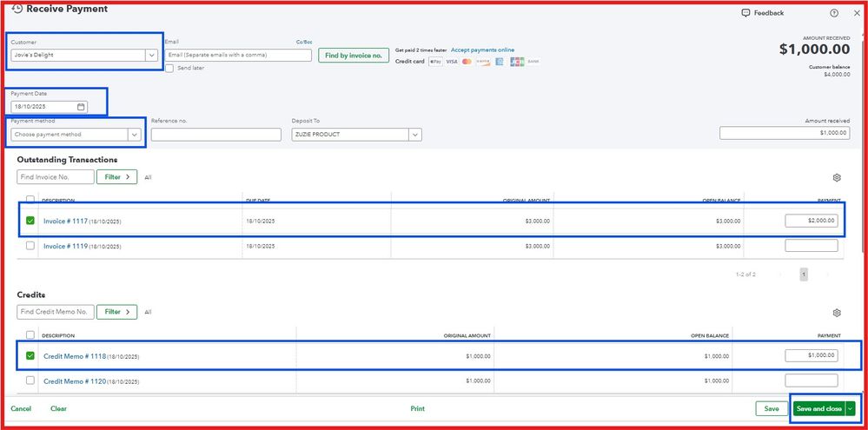Screen dimensions: 868x430
Task: Tick the Send later checkbox
Action: [x=169, y=68]
